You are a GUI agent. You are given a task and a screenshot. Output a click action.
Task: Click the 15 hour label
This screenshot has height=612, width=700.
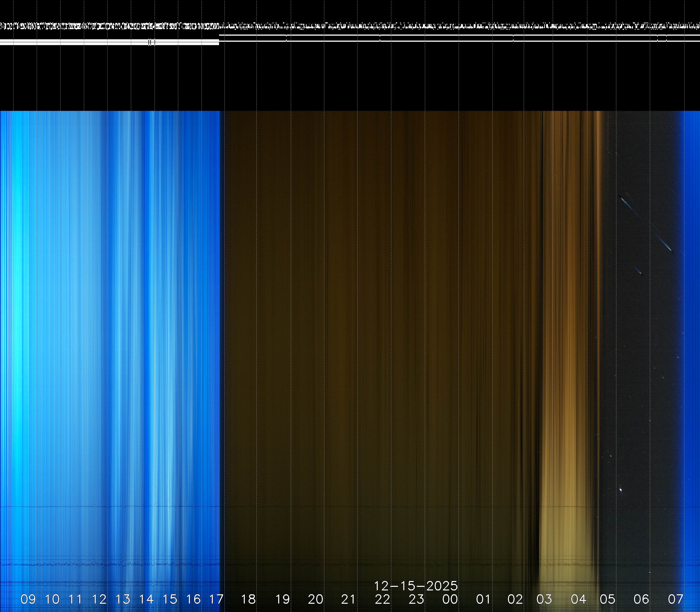[x=170, y=599]
